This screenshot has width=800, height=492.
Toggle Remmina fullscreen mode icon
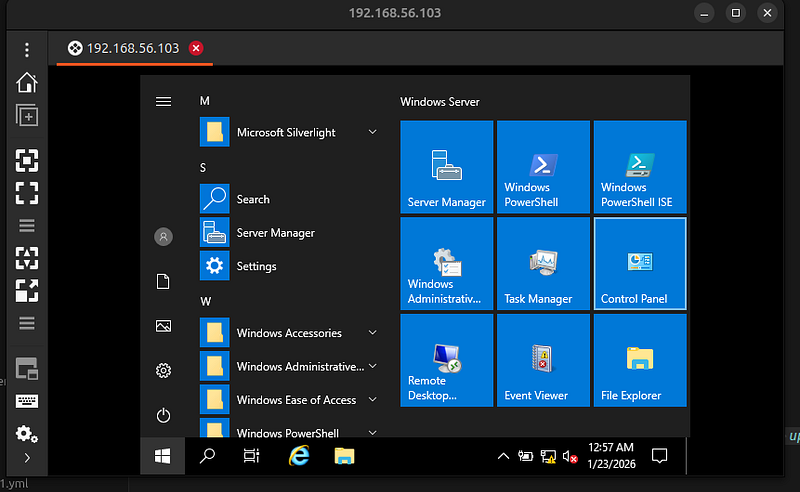point(27,193)
